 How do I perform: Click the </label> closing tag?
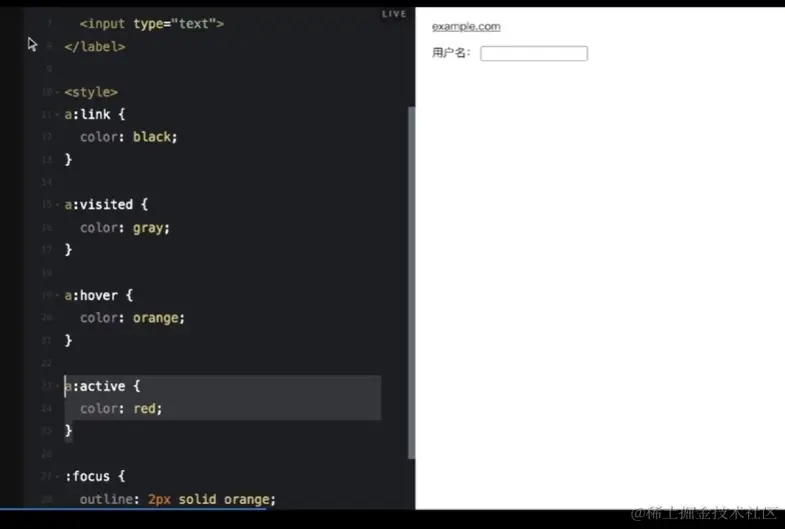(x=95, y=47)
